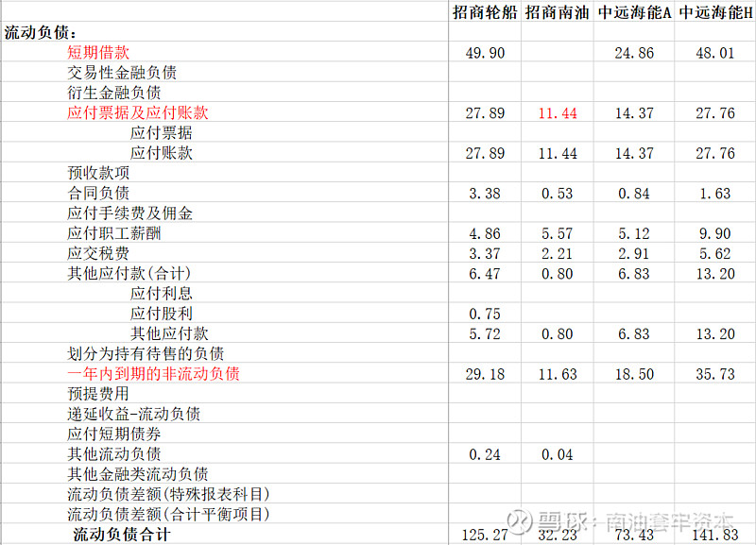This screenshot has width=756, height=545.
Task: Select the 0.24 cell in 其他流动负债 row
Action: [x=485, y=454]
